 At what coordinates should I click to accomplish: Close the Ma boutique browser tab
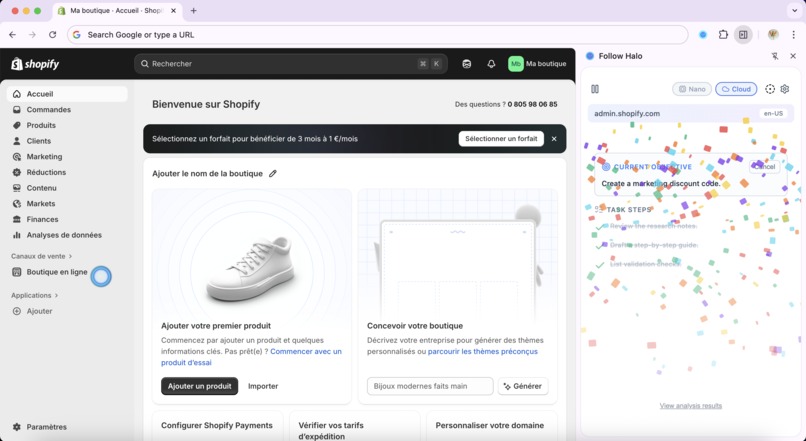tap(173, 11)
